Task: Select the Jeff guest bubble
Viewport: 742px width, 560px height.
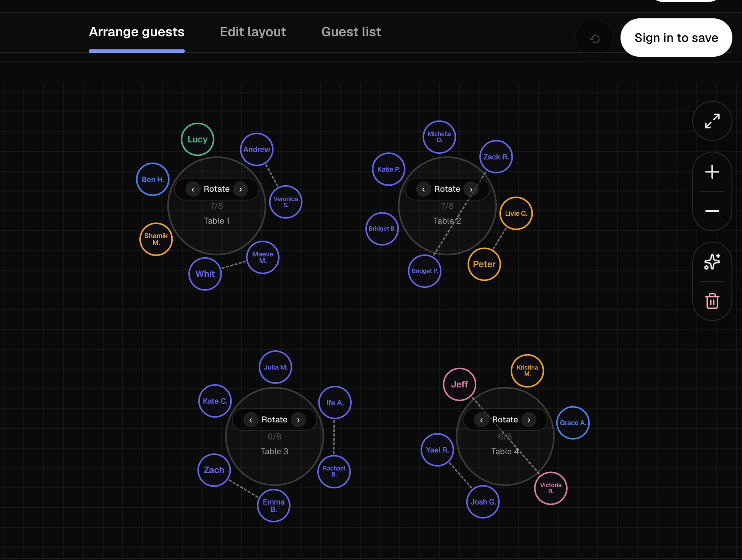Action: (x=460, y=384)
